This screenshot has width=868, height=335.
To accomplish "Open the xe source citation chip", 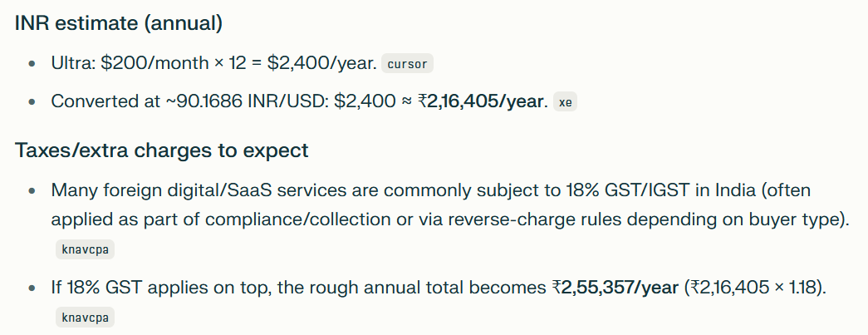I will [x=565, y=102].
